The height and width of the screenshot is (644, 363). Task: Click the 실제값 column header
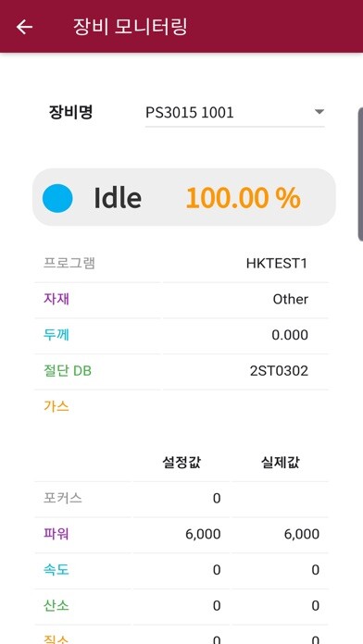281,463
